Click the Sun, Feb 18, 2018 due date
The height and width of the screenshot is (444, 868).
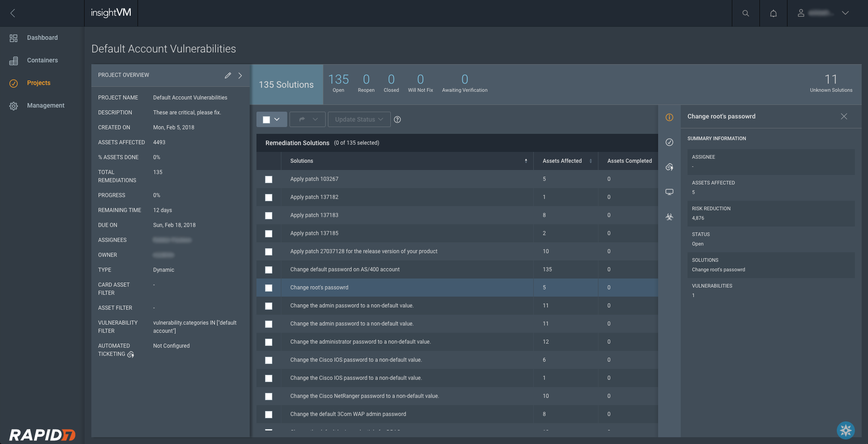[x=174, y=225]
